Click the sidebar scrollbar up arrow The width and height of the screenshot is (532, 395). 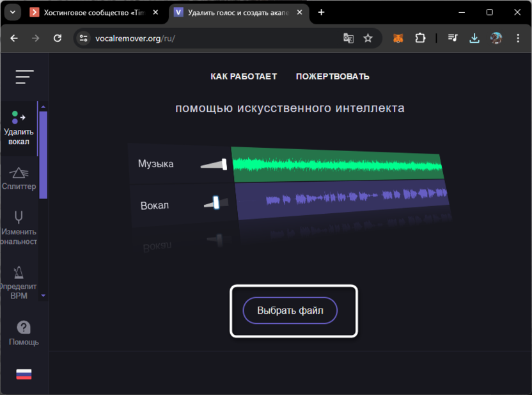pyautogui.click(x=43, y=107)
